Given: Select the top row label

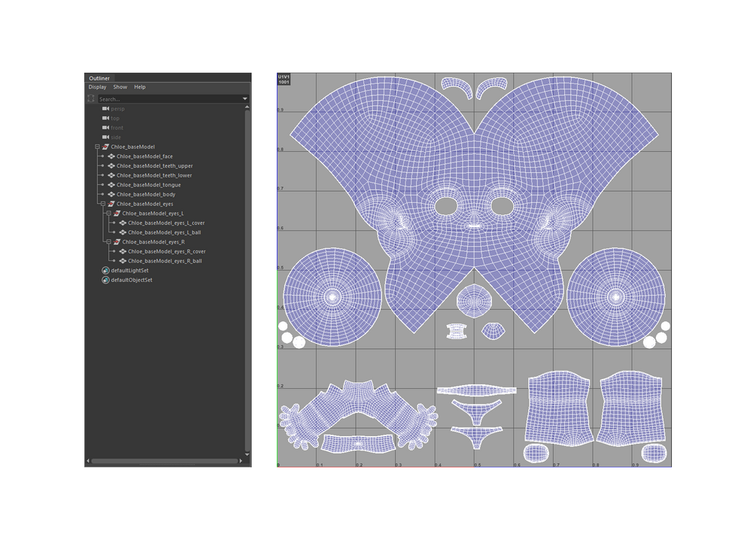Looking at the screenshot, I should (115, 118).
